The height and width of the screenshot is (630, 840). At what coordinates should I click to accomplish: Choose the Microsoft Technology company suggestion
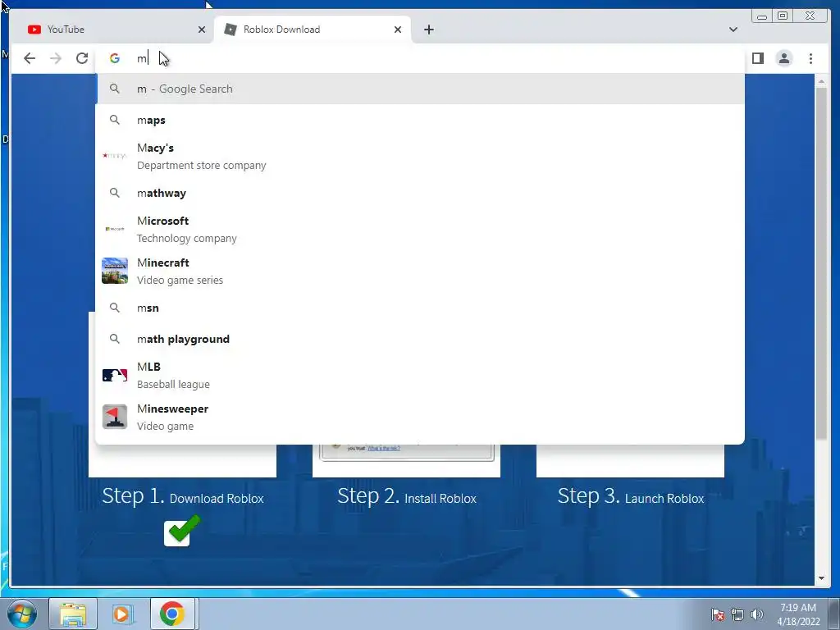click(x=420, y=230)
